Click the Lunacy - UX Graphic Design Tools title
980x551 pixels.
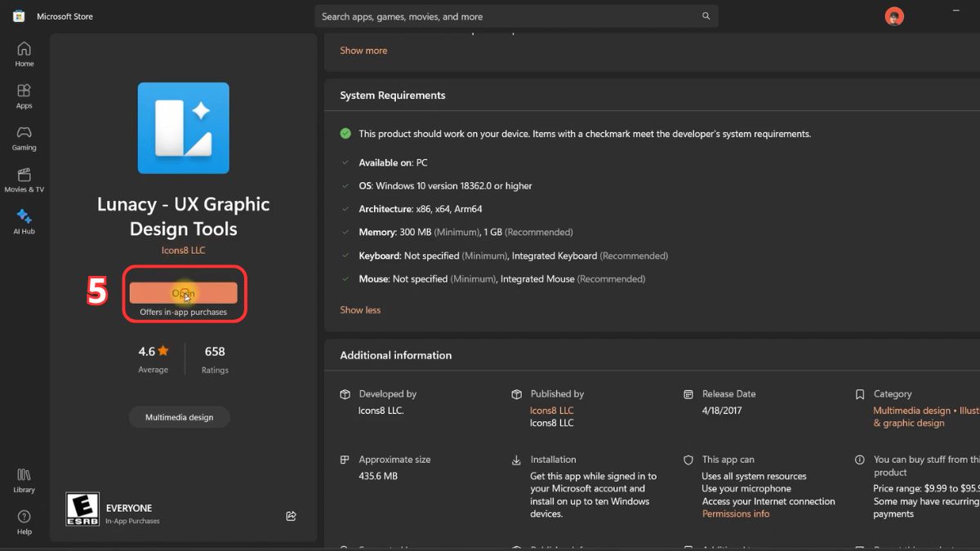pyautogui.click(x=183, y=216)
